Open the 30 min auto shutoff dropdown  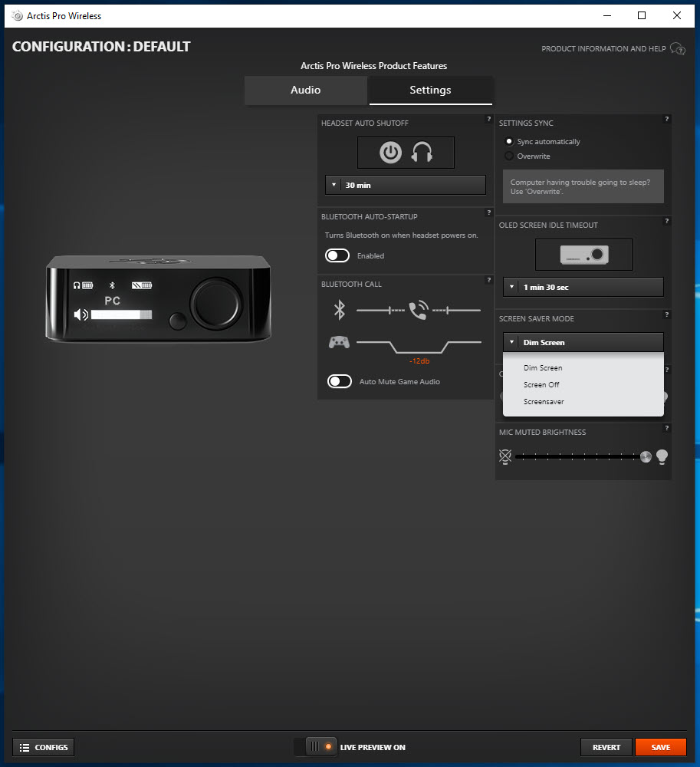point(406,186)
